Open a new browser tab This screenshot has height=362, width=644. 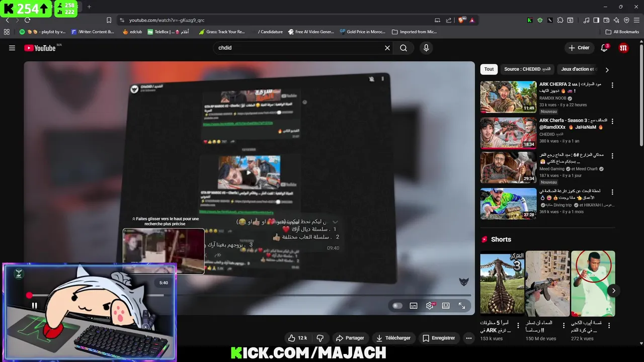[89, 7]
